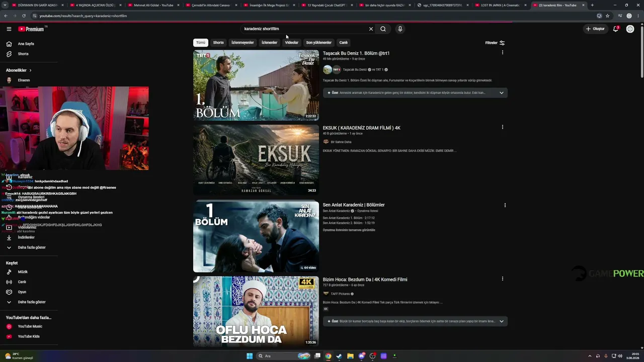Select the Videolar filter chip
Image resolution: width=644 pixels, height=362 pixels.
[x=292, y=43]
